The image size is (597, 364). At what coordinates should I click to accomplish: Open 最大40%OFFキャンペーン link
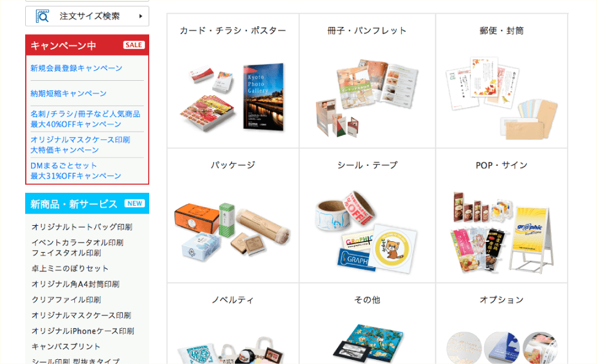coord(85,119)
